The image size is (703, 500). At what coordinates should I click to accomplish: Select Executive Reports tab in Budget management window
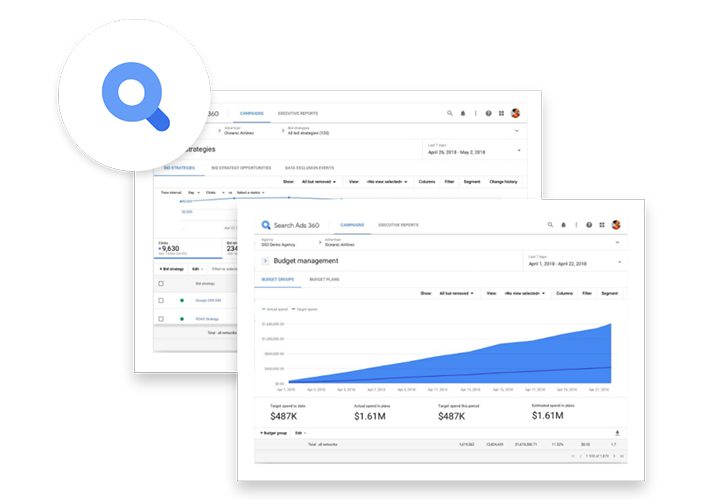[x=398, y=225]
